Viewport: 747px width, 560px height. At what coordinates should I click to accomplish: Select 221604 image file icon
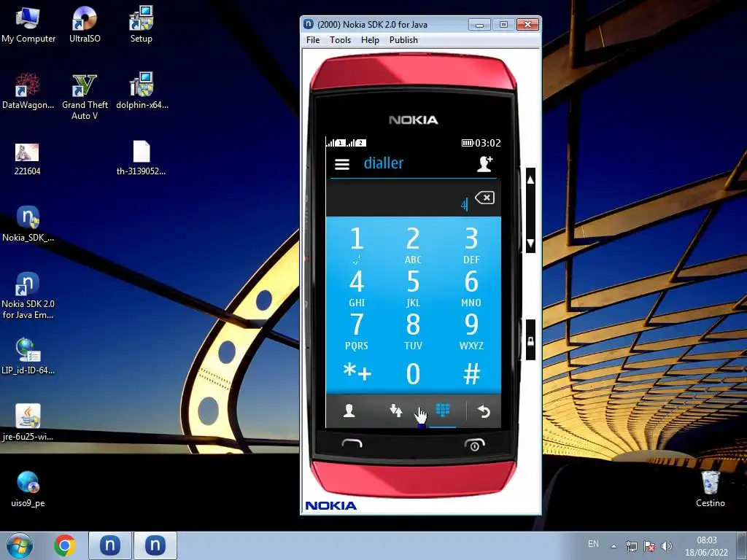(27, 159)
